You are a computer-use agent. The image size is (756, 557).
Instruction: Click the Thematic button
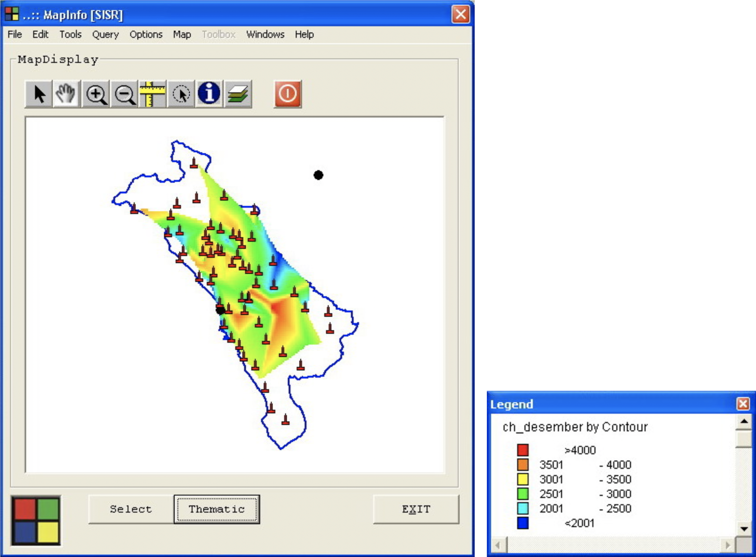click(217, 509)
